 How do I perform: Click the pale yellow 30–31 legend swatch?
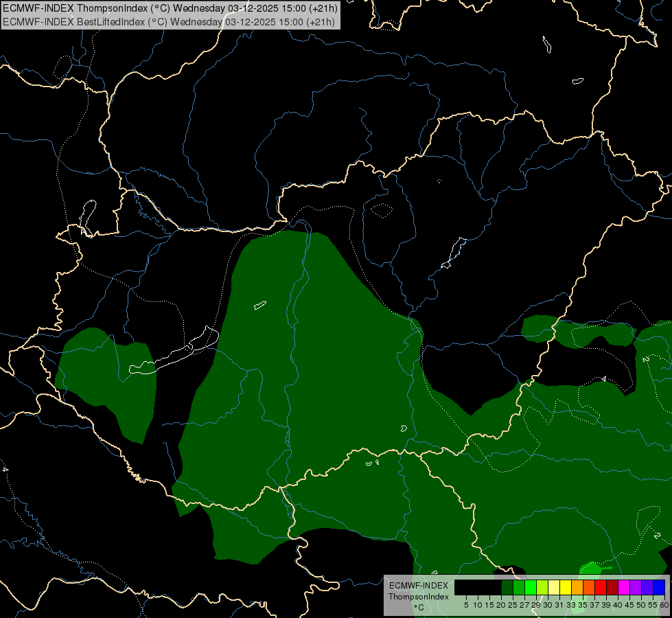click(x=554, y=587)
